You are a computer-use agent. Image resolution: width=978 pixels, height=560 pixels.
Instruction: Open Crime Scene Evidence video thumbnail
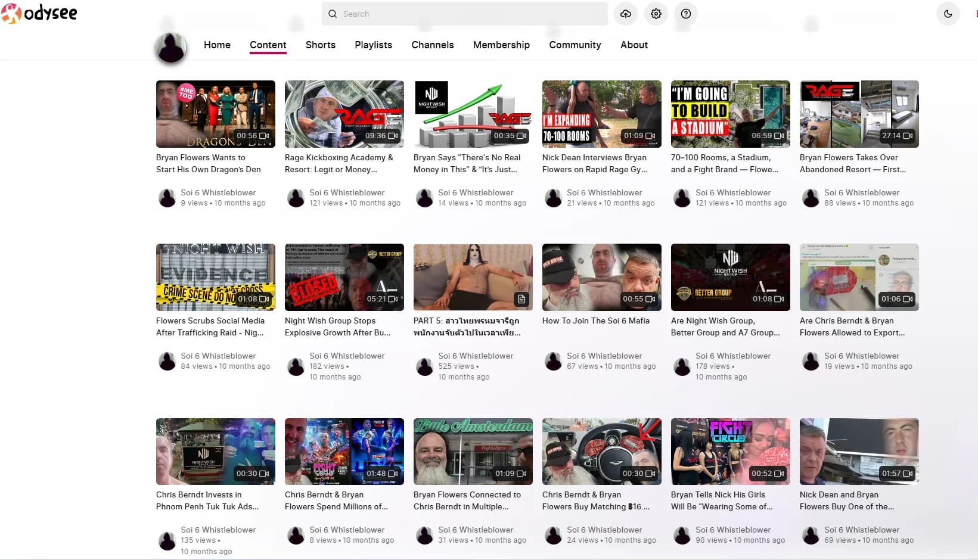point(216,277)
